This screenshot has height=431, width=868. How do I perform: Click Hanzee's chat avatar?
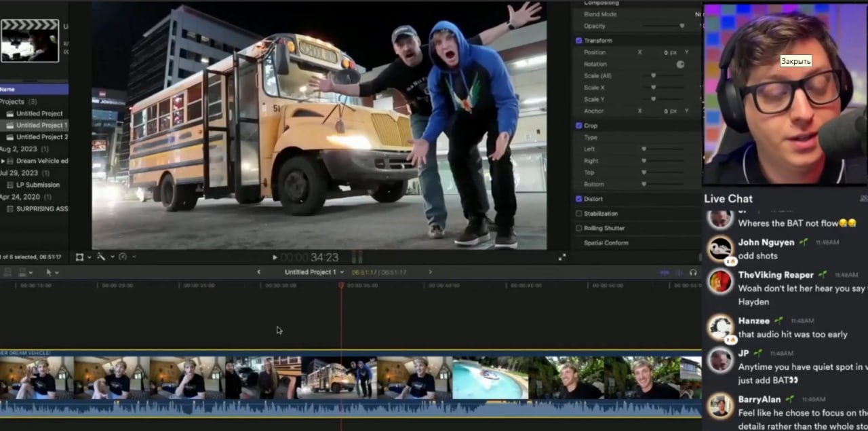tap(720, 327)
